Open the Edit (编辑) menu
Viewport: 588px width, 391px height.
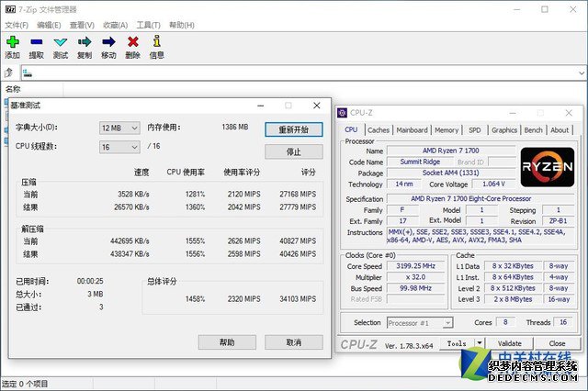(x=49, y=25)
